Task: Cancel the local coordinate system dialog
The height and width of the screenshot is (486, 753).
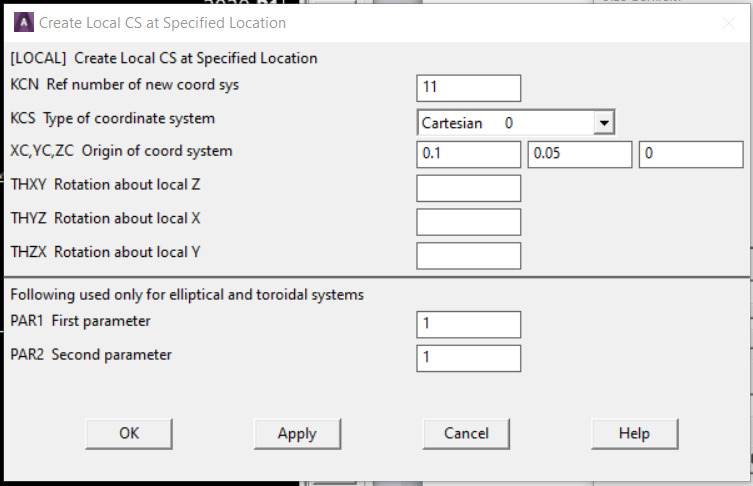Action: (x=466, y=433)
